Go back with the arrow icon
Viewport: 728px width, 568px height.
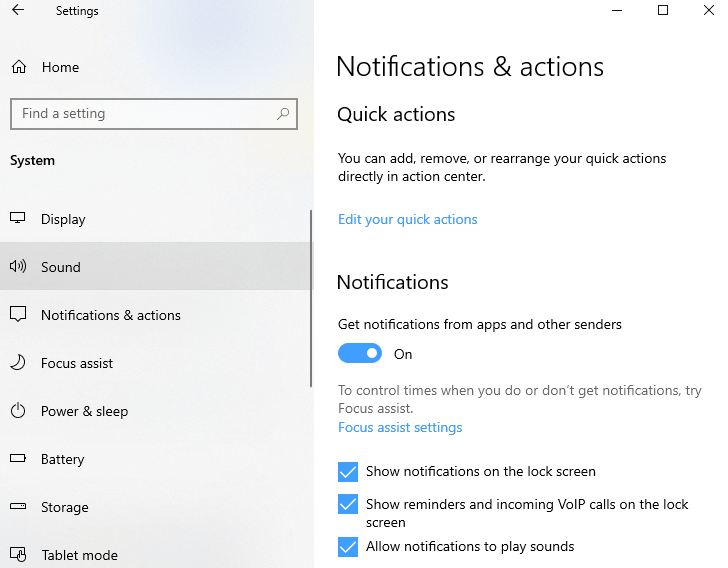tap(18, 10)
